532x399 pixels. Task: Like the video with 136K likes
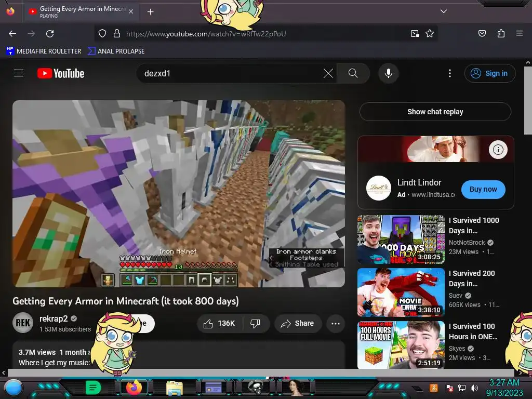(x=219, y=323)
